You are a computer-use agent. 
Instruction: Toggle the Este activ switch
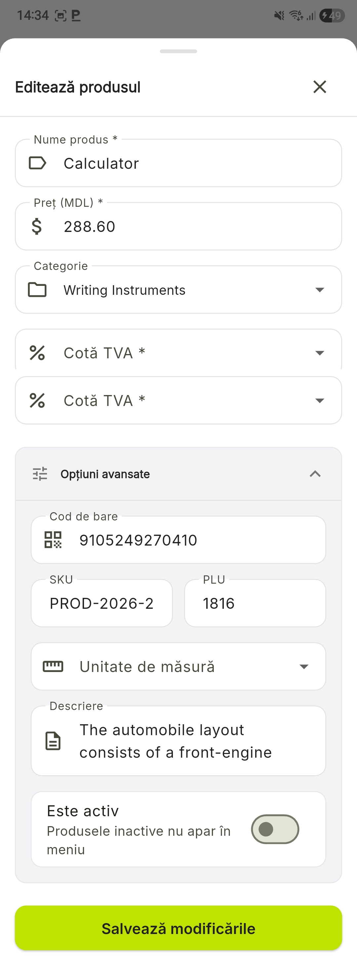point(275,829)
